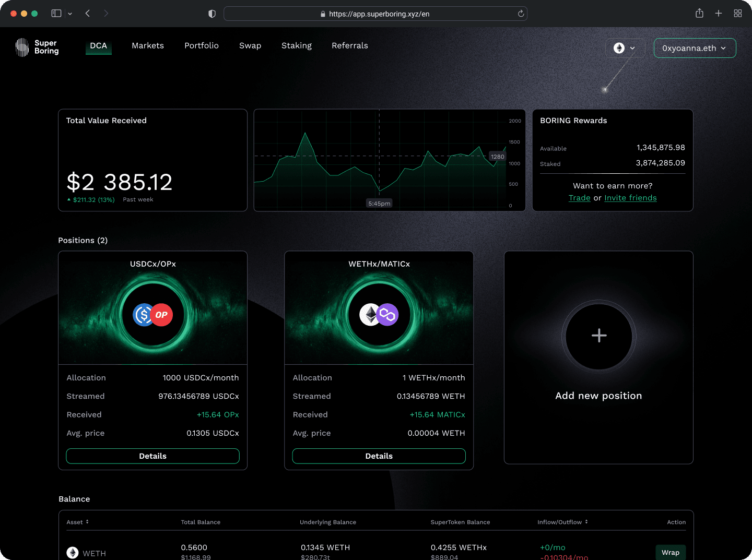The width and height of the screenshot is (752, 560).
Task: Go forward with the browser forward arrow
Action: pos(106,14)
